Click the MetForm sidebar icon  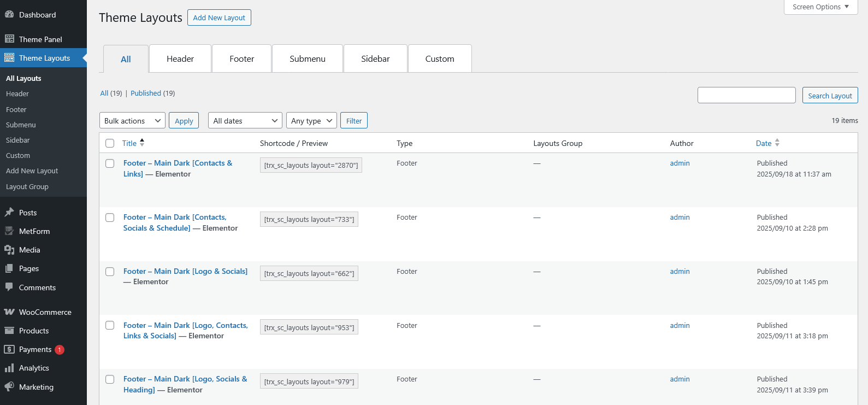[x=9, y=231]
